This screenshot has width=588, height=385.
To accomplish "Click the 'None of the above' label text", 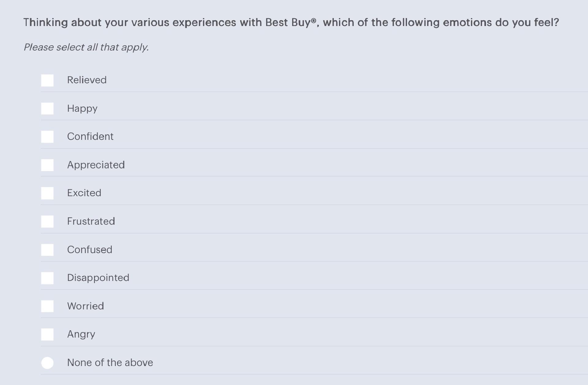I will pos(110,363).
